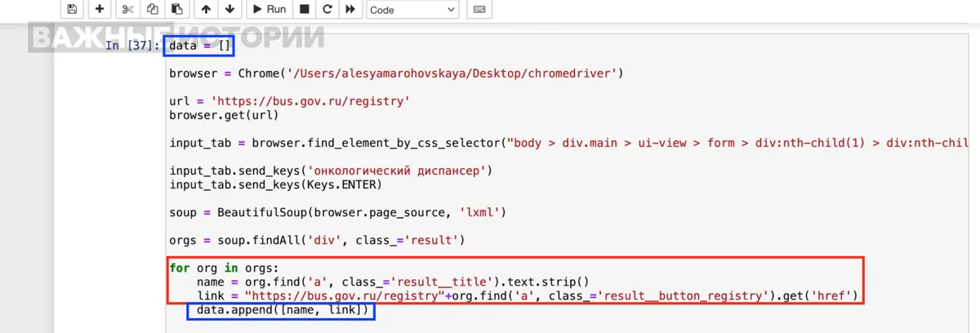Insert a cell below with the plus icon
Image resolution: width=980 pixels, height=333 pixels.
click(x=100, y=9)
